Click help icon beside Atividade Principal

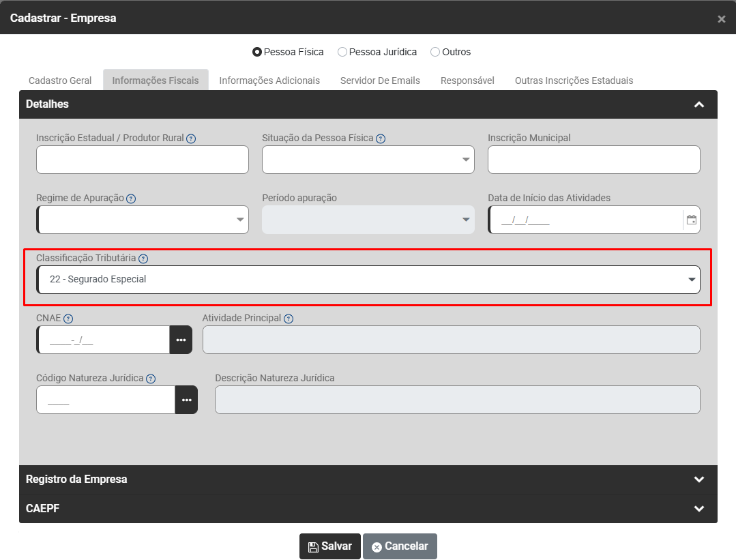point(289,319)
